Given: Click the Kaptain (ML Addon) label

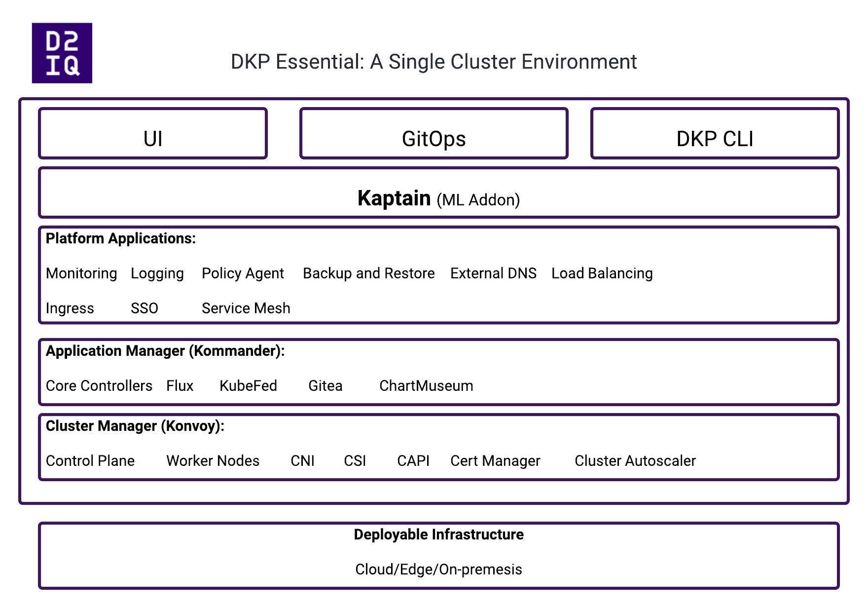Looking at the screenshot, I should [438, 198].
